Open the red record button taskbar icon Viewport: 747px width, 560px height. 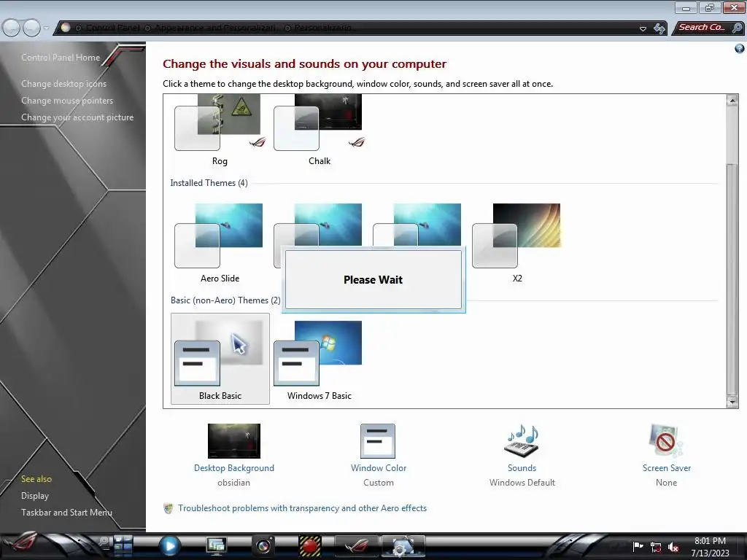point(309,545)
